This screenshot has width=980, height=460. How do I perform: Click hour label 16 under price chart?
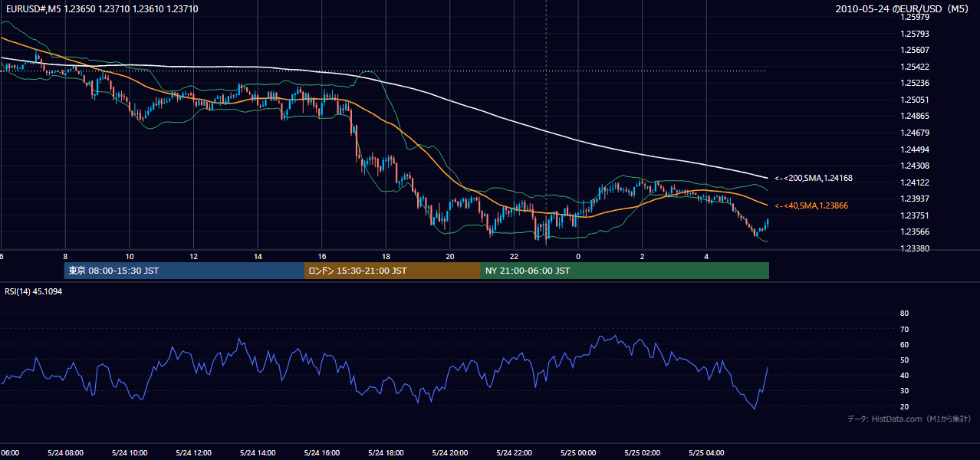[322, 256]
